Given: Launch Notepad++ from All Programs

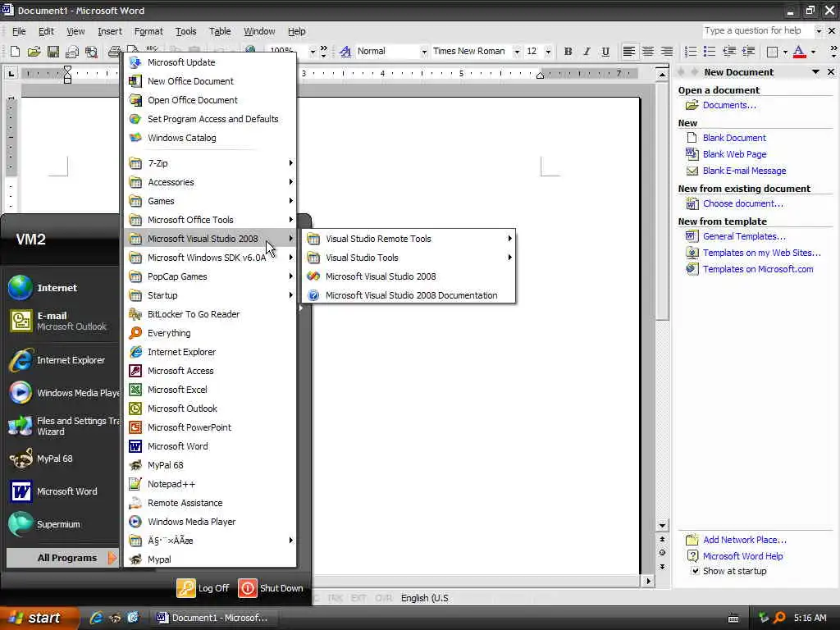Looking at the screenshot, I should point(211,484).
